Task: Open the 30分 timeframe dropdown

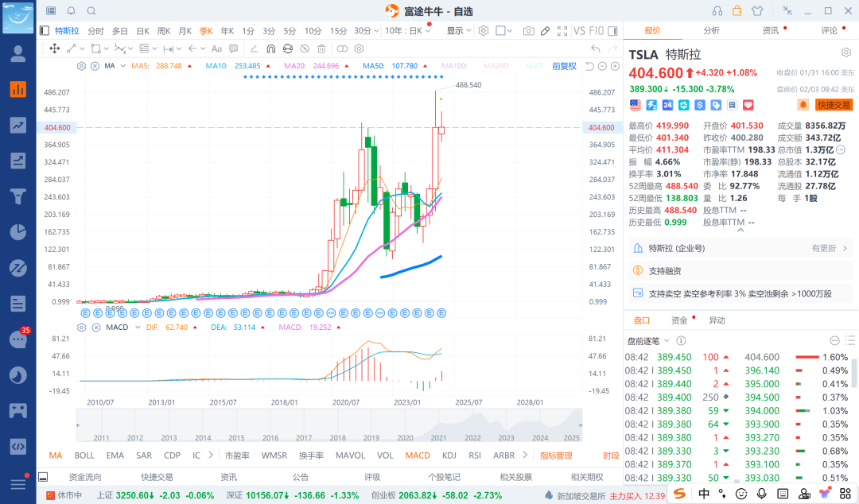Action: point(367,31)
